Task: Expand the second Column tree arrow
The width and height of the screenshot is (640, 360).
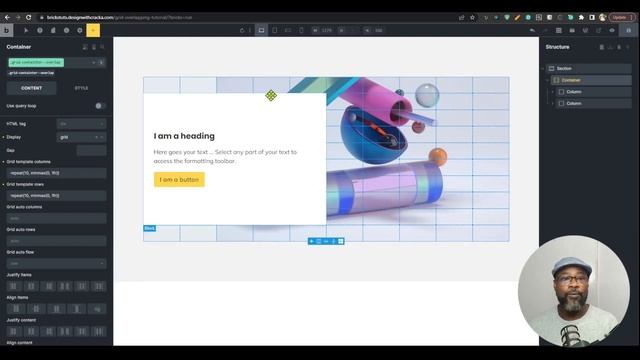Action: 553,104
